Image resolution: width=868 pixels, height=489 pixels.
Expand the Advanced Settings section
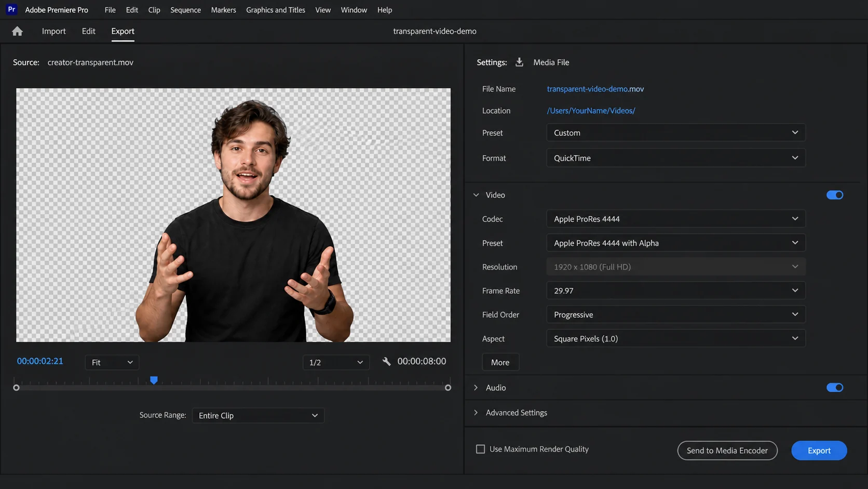click(476, 413)
